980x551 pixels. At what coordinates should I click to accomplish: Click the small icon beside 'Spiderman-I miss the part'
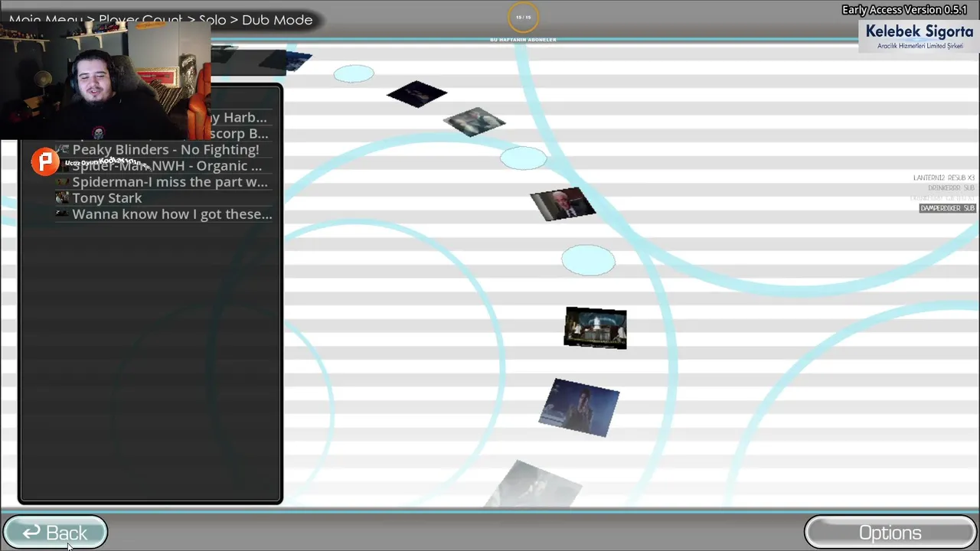[62, 182]
